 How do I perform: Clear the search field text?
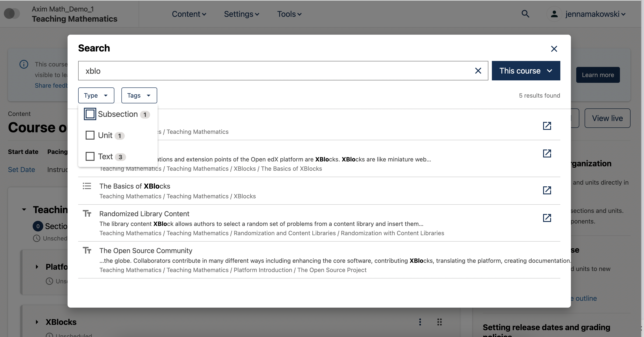coord(478,71)
